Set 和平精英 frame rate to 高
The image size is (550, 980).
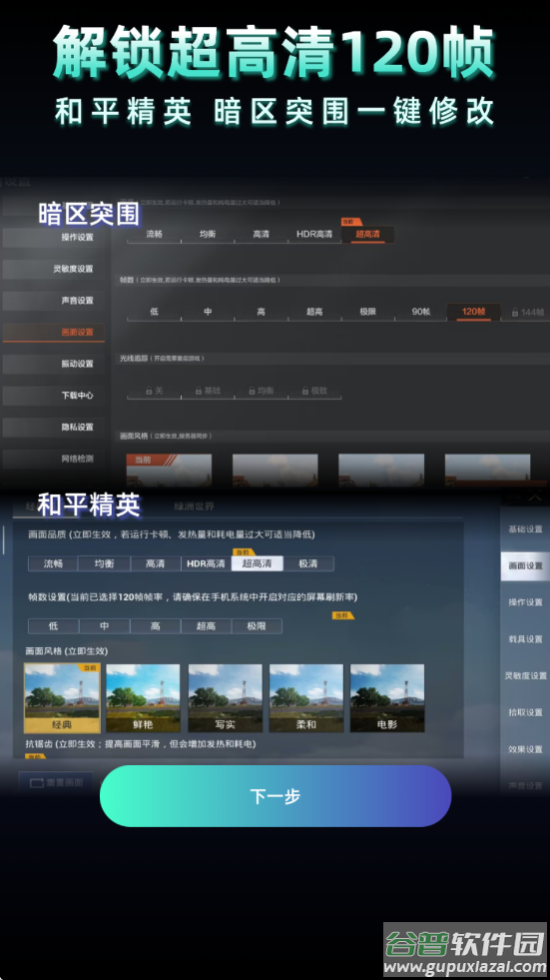click(155, 626)
